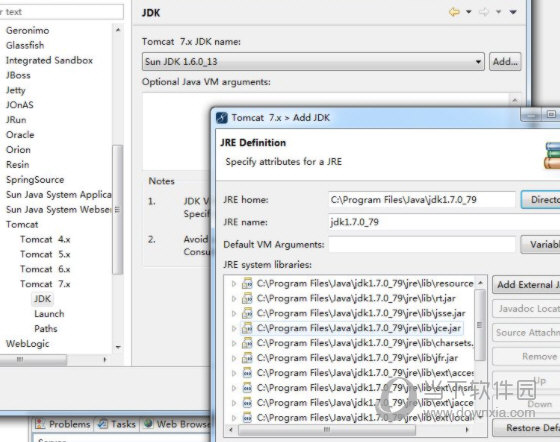This screenshot has height=442, width=560.
Task: Expand the resources.jar library entry
Action: click(x=234, y=283)
